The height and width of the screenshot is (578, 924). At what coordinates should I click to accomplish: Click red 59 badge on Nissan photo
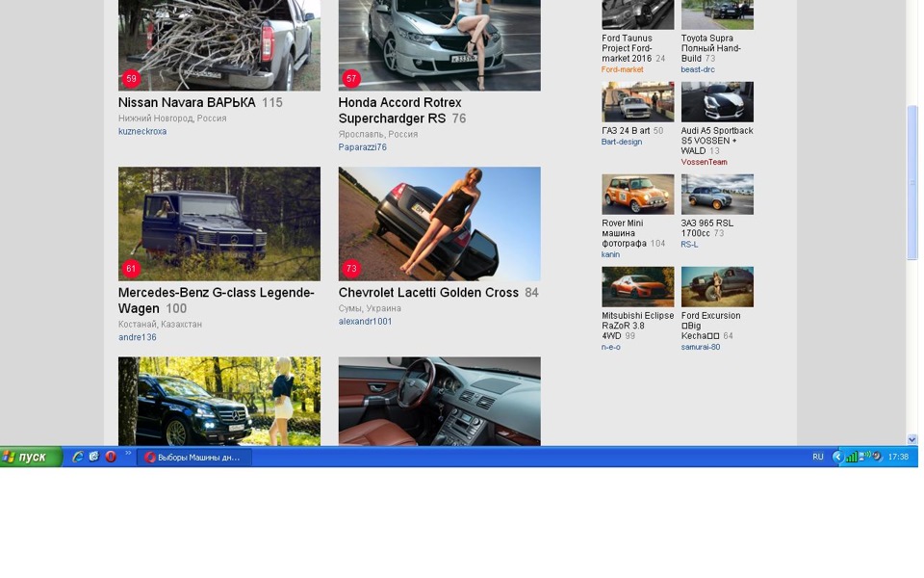(131, 78)
